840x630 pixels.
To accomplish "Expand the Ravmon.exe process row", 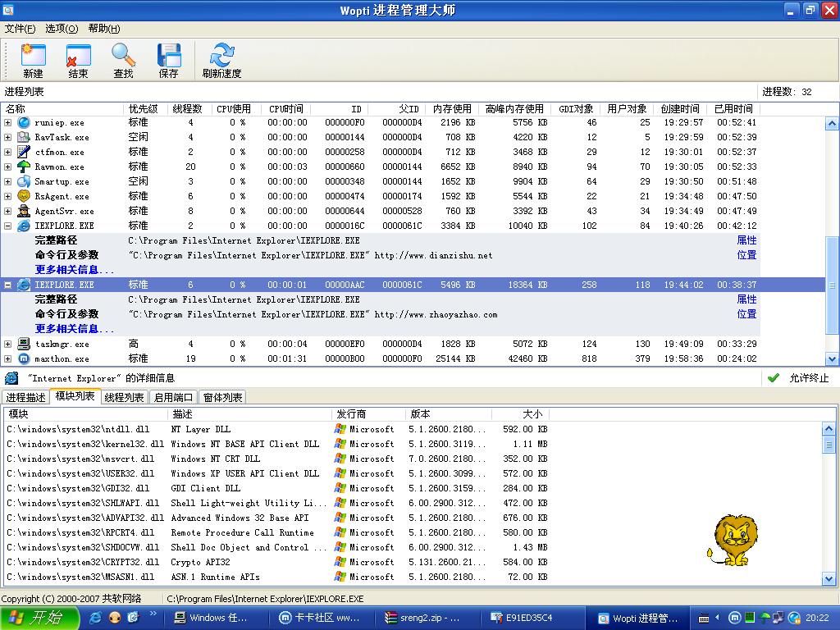I will 7,167.
